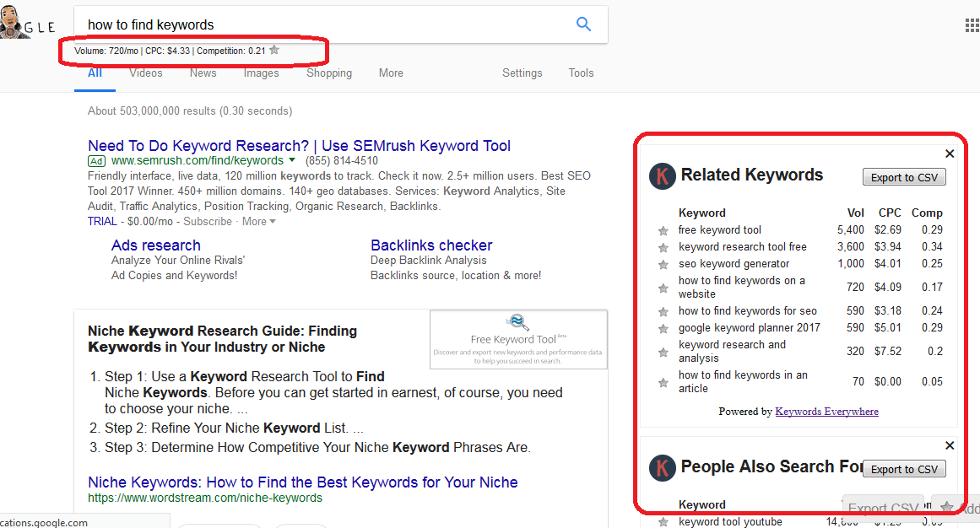980x528 pixels.
Task: Click the Keyword column header in Related Keywords
Action: (702, 213)
